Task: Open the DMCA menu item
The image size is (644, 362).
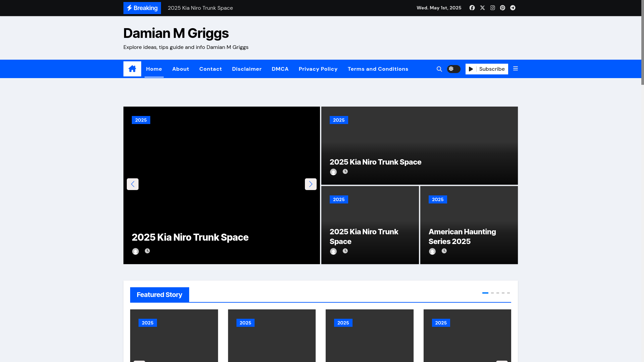Action: coord(280,69)
